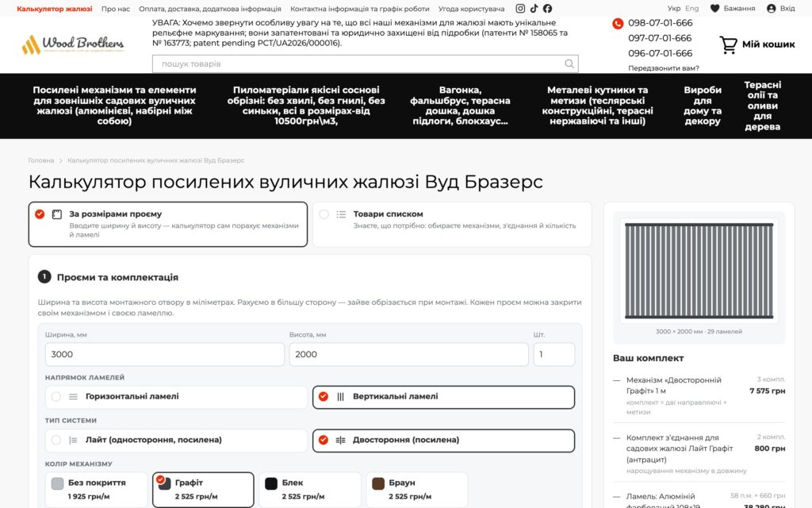This screenshot has height=508, width=812.
Task: Click price 7 575 грн in kit
Action: (767, 391)
